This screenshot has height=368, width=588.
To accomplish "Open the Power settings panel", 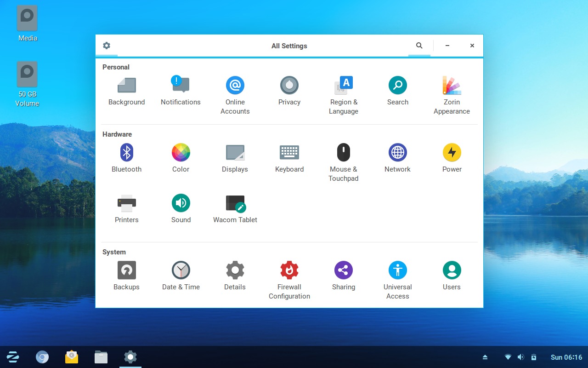I will tap(452, 156).
